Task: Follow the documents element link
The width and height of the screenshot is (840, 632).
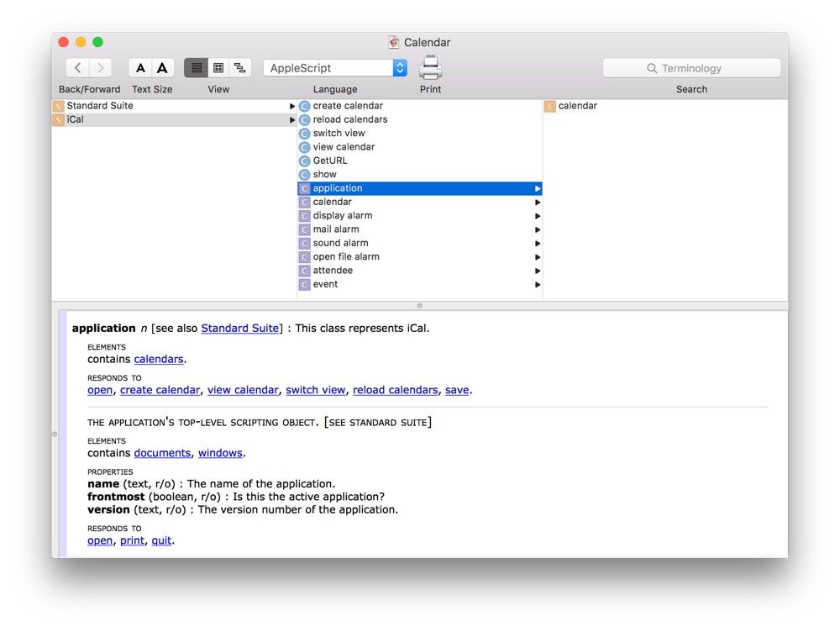Action: (162, 453)
